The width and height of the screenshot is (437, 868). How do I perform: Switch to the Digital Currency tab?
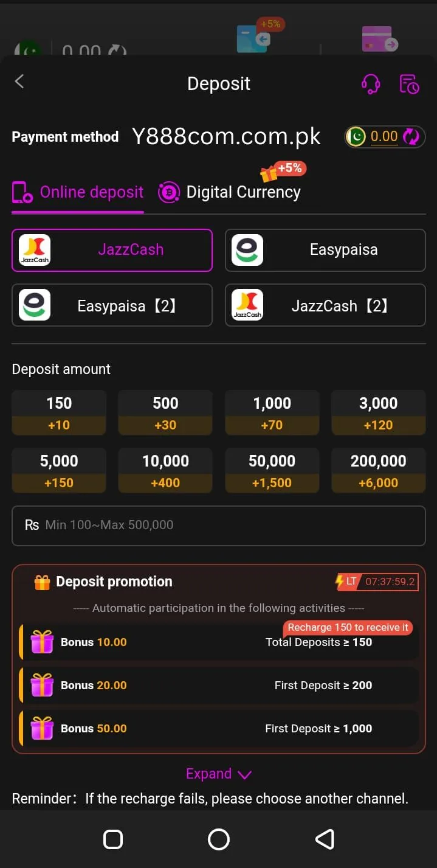click(x=229, y=192)
